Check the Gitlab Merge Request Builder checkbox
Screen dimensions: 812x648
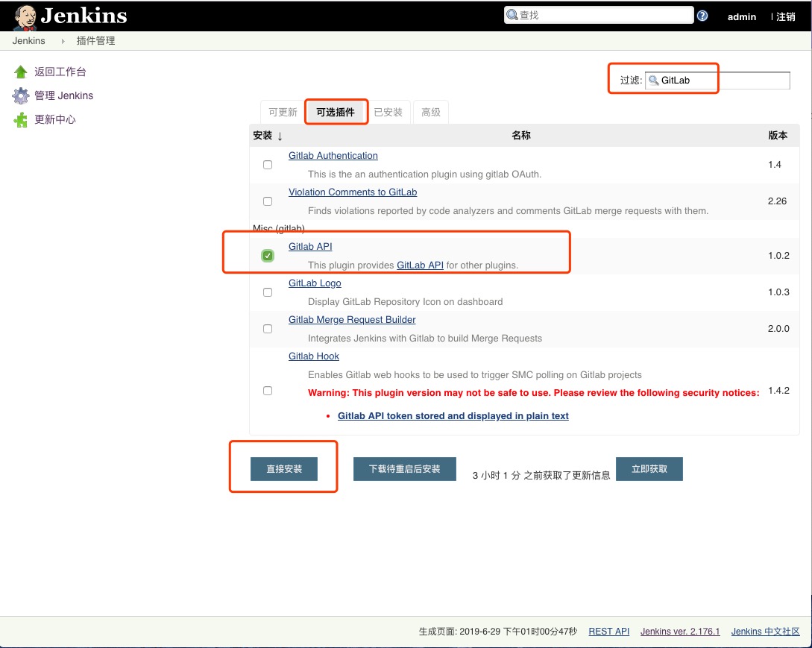click(x=268, y=329)
